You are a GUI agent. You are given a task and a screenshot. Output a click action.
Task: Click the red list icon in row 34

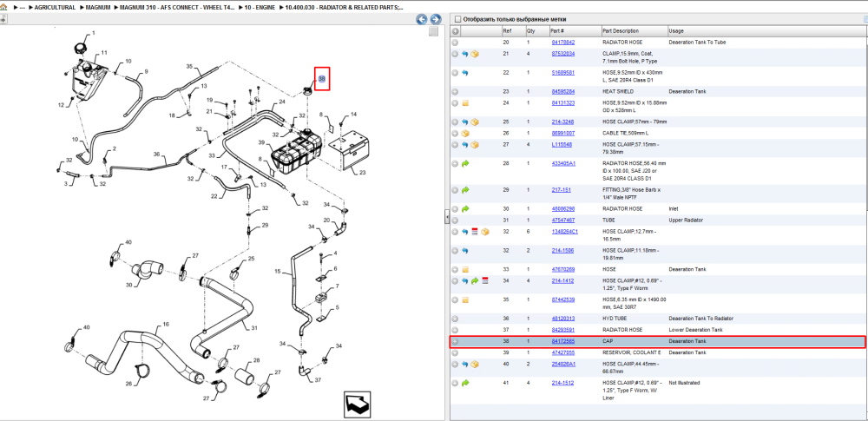pos(485,281)
